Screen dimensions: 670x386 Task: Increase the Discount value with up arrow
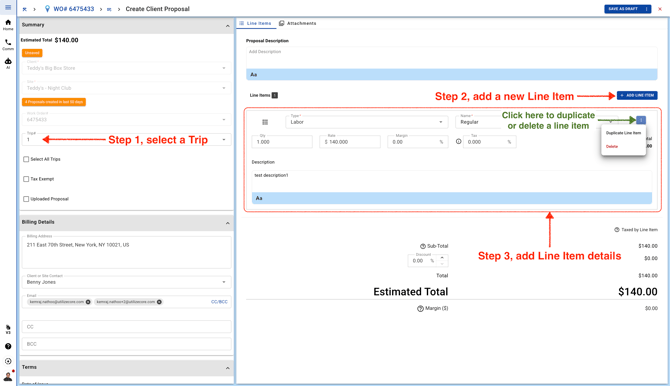click(442, 258)
